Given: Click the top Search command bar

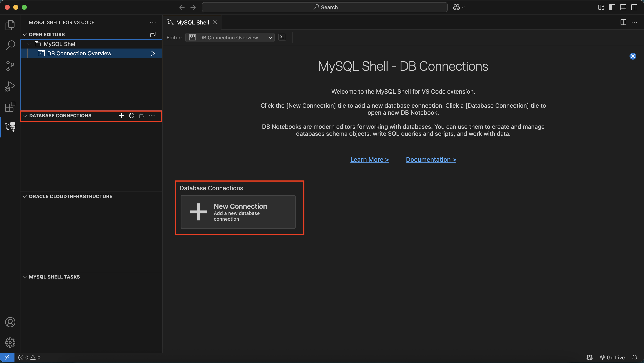Looking at the screenshot, I should [x=325, y=7].
